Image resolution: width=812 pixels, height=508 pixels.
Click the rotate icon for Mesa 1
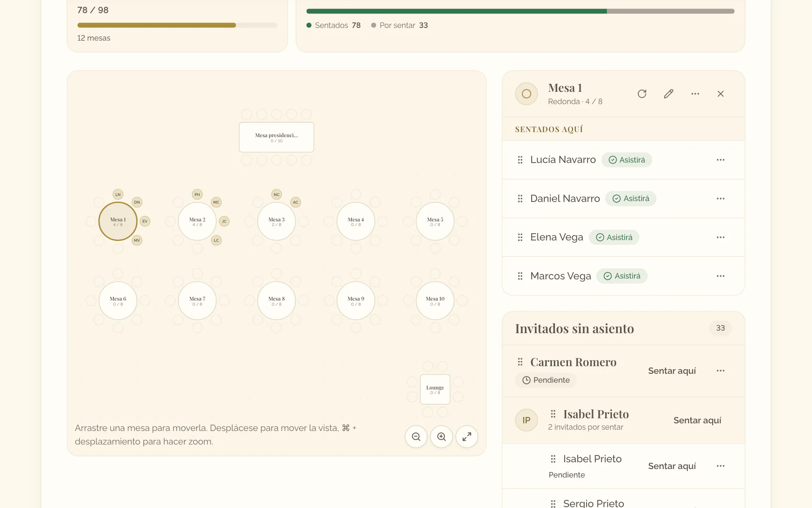642,94
